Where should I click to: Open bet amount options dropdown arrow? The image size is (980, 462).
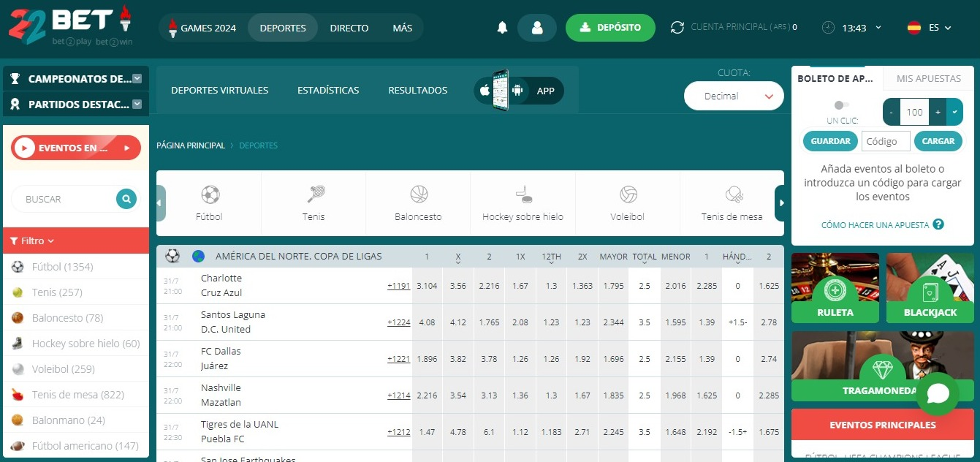(x=954, y=112)
